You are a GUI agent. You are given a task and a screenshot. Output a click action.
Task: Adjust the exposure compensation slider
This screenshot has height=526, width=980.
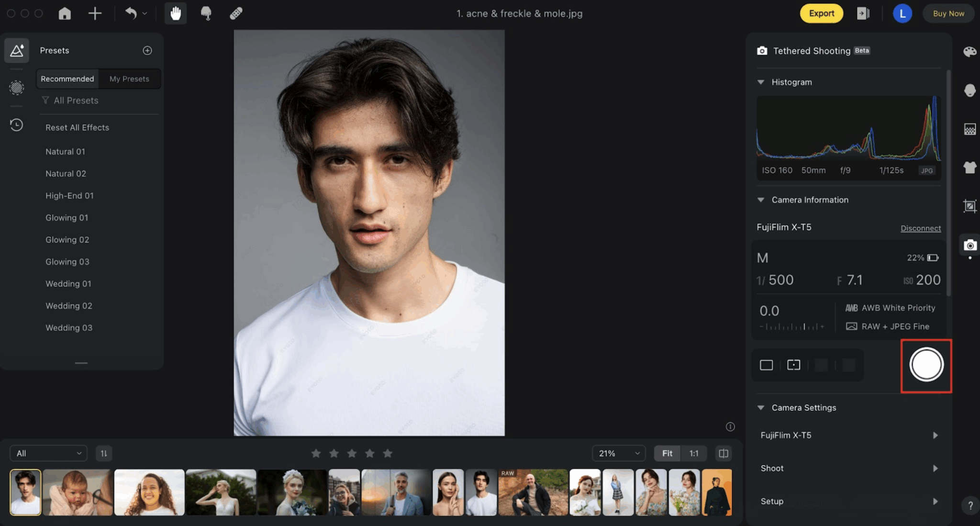click(x=792, y=326)
